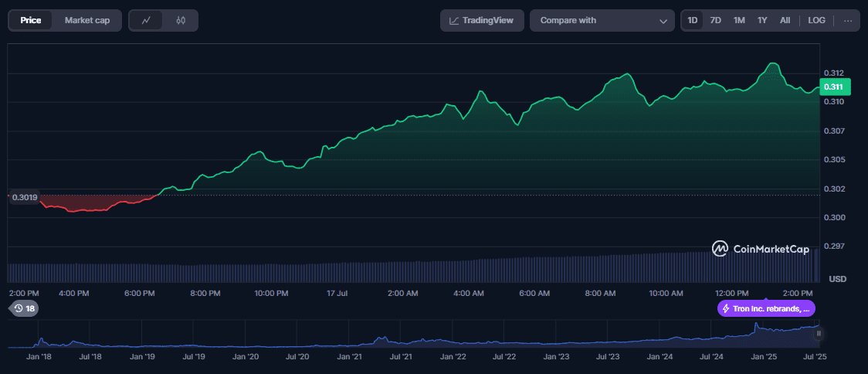Click the 0.297 y-axis value
This screenshot has height=374, width=868.
[x=834, y=246]
